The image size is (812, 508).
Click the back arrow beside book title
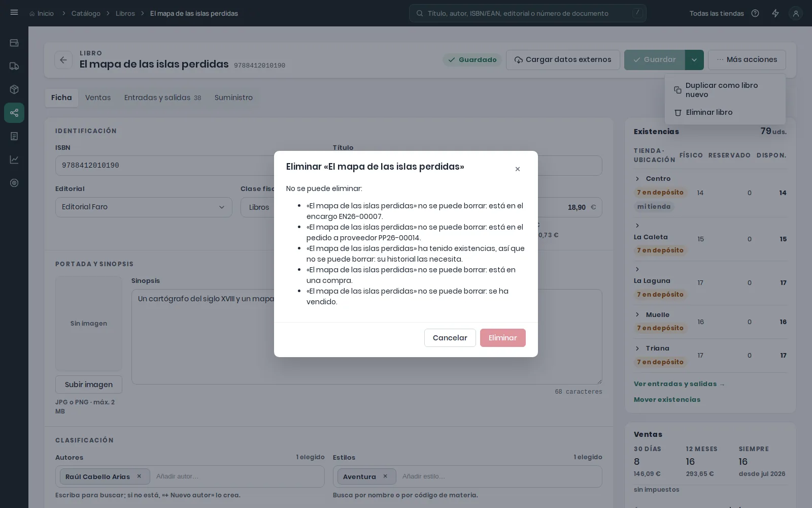click(63, 60)
